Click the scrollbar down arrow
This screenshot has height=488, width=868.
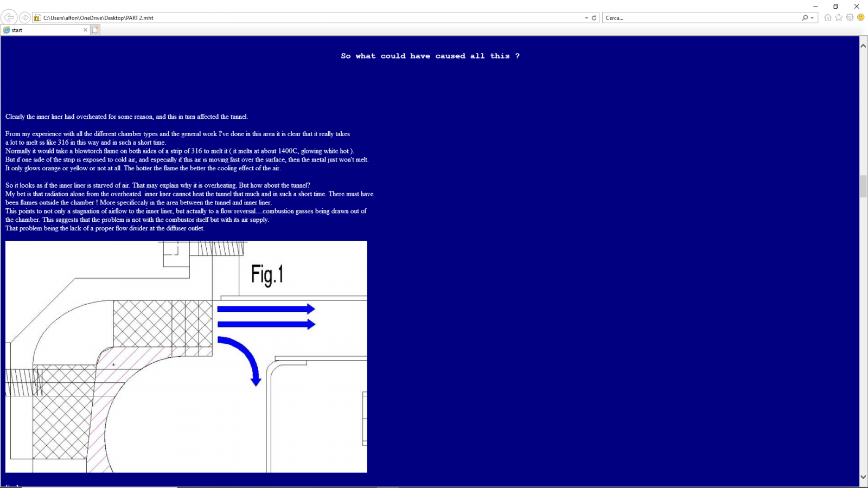(863, 477)
